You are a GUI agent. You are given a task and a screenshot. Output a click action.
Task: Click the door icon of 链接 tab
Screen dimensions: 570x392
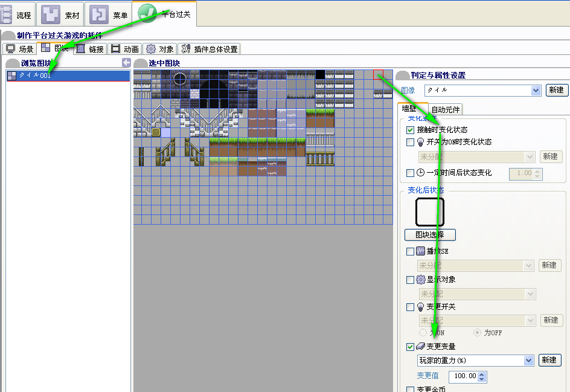pyautogui.click(x=81, y=49)
